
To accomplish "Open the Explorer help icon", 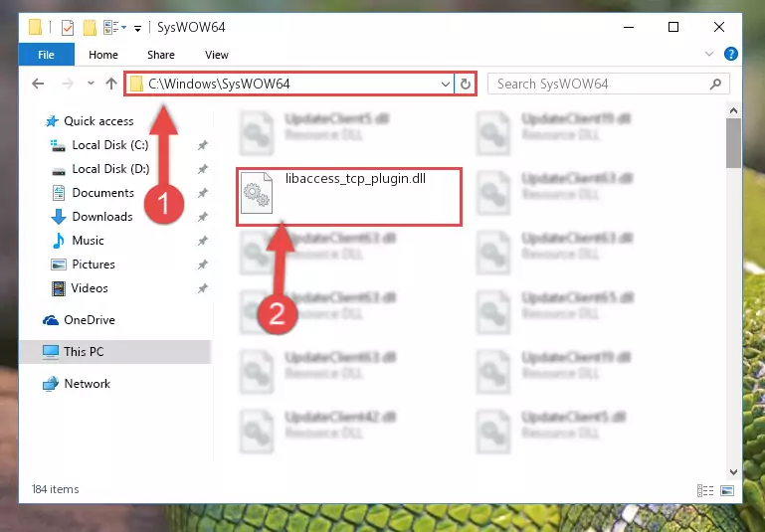I will [x=731, y=54].
